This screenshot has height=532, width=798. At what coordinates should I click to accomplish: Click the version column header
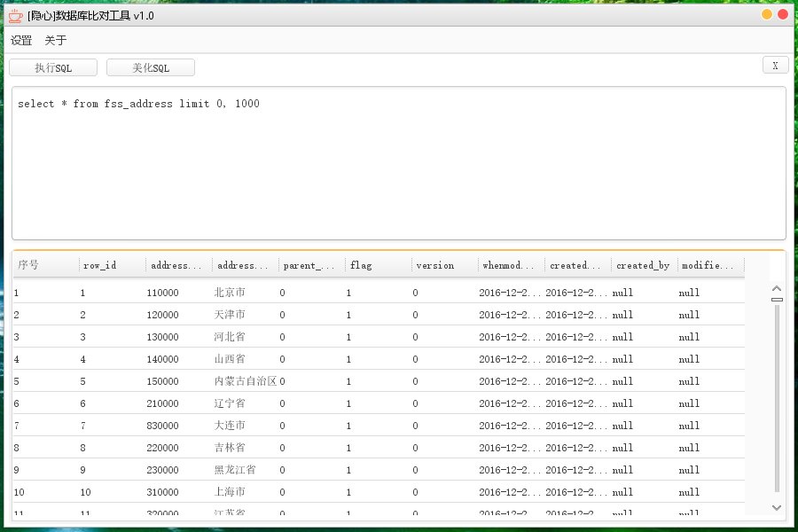pos(445,265)
